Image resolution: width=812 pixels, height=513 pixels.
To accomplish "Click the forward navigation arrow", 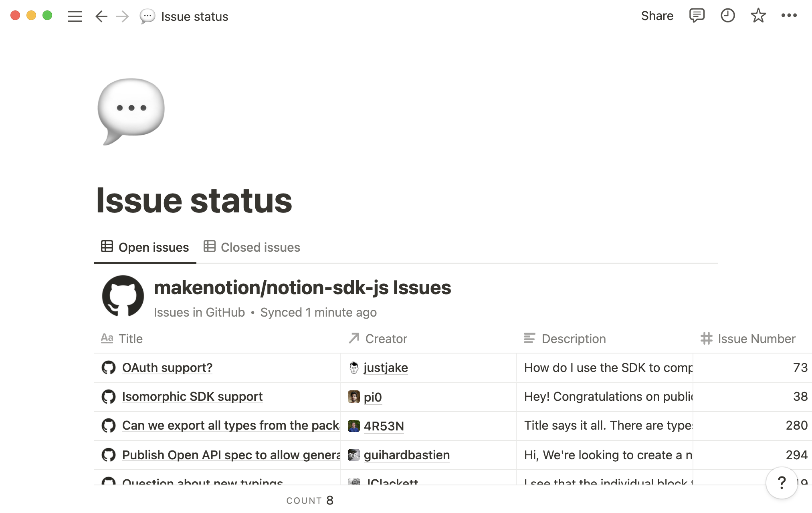I will point(122,16).
